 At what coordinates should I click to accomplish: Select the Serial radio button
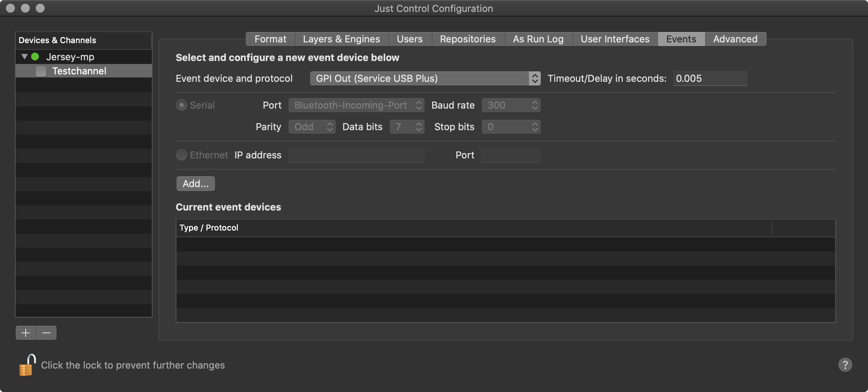coord(181,105)
